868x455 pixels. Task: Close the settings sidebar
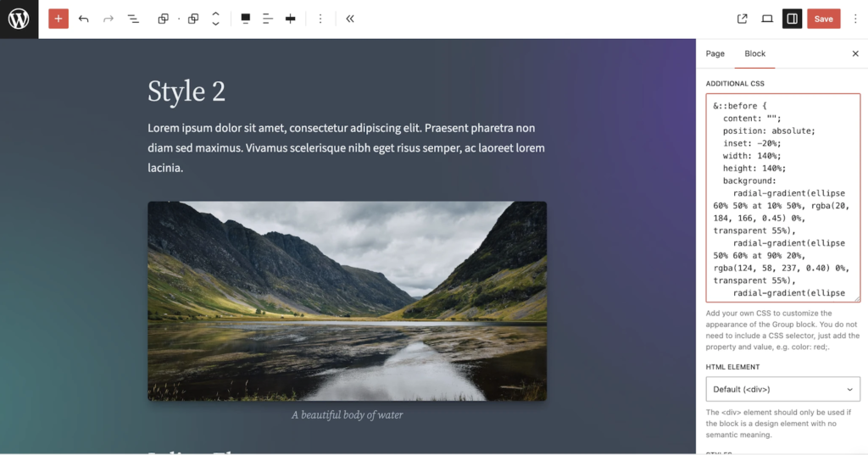(855, 53)
